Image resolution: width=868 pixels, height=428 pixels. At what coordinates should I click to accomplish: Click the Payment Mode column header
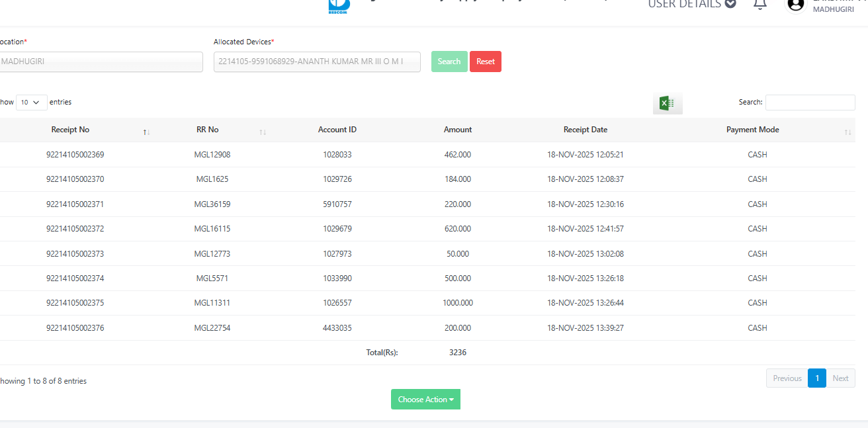click(x=753, y=130)
